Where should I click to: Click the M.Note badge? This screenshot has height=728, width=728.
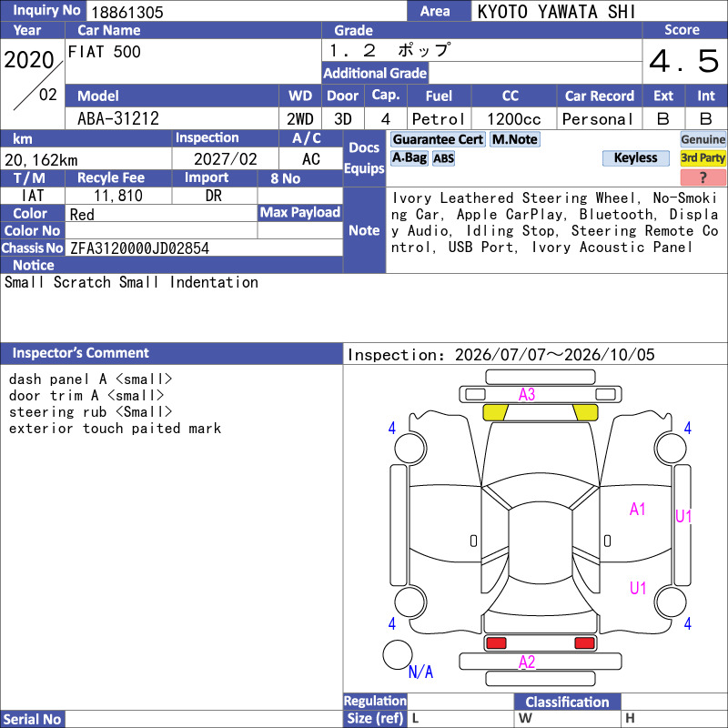515,139
